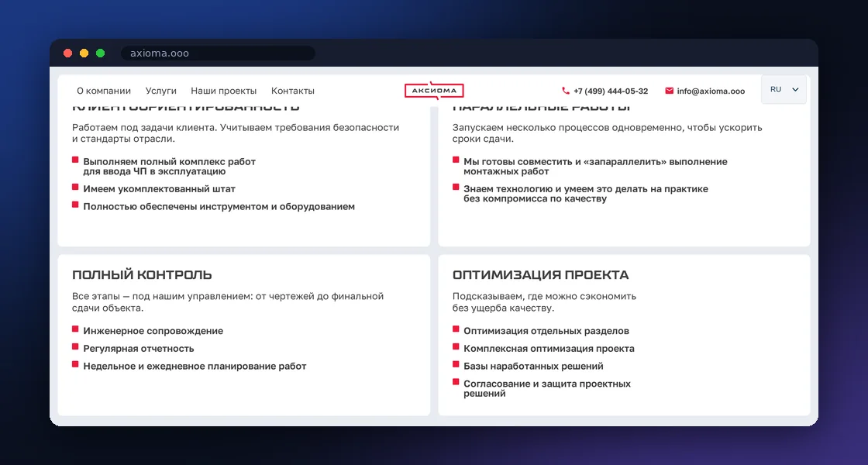Select the 'ОПТИМИЗАЦИЯ ПРОЕКТА' heading
The height and width of the screenshot is (465, 868).
541,275
